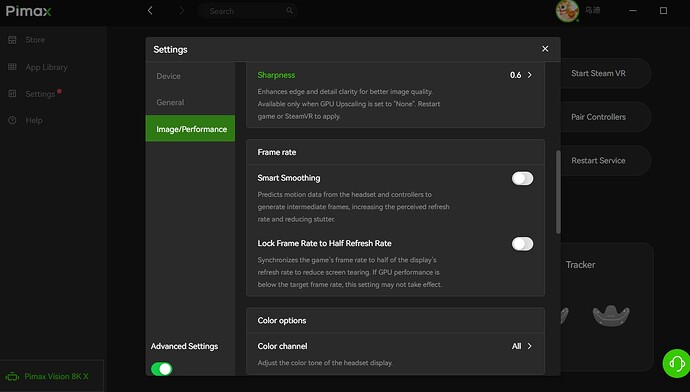Click the App Library sidebar icon

(12, 67)
